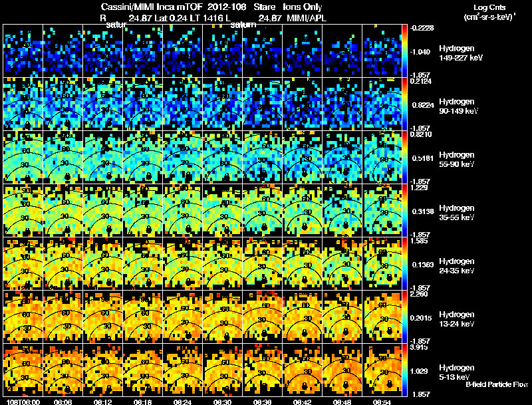Click the "Hydrogen 35-55 keV" row label
The height and width of the screenshot is (405, 532).
pos(457,213)
